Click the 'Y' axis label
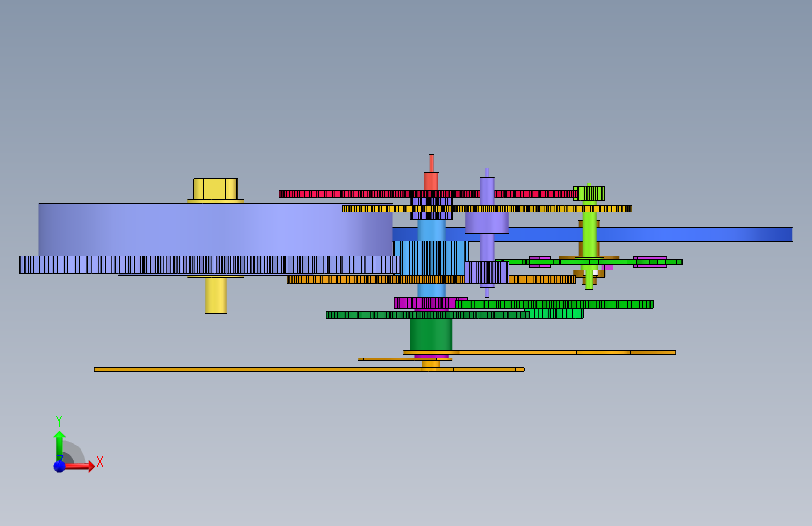Image resolution: width=812 pixels, height=526 pixels. click(x=59, y=421)
